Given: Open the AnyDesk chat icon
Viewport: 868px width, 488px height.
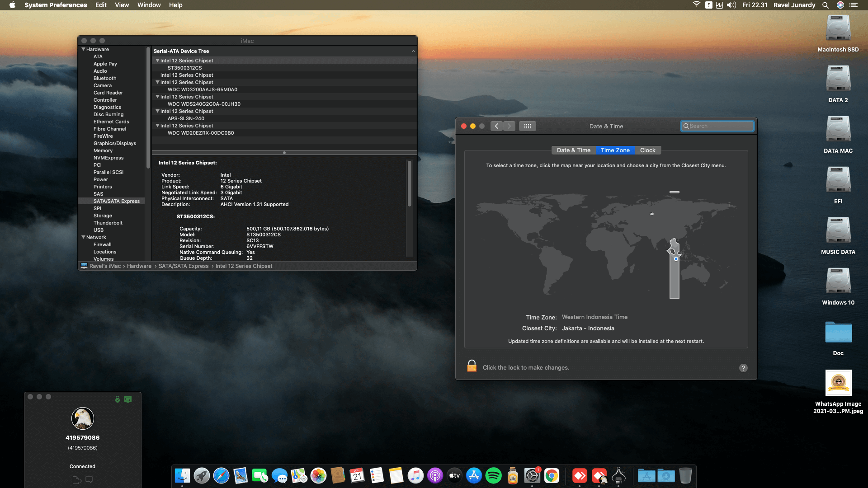Looking at the screenshot, I should tap(89, 480).
